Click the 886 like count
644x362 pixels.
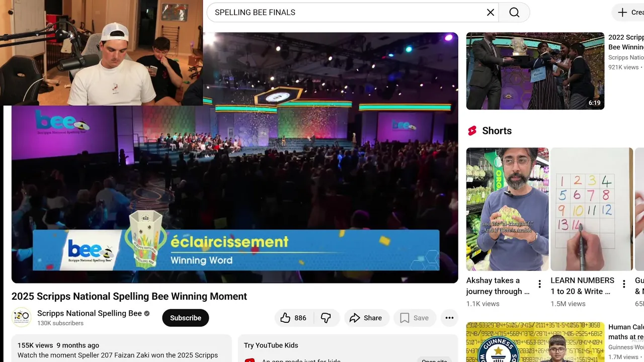click(x=300, y=318)
